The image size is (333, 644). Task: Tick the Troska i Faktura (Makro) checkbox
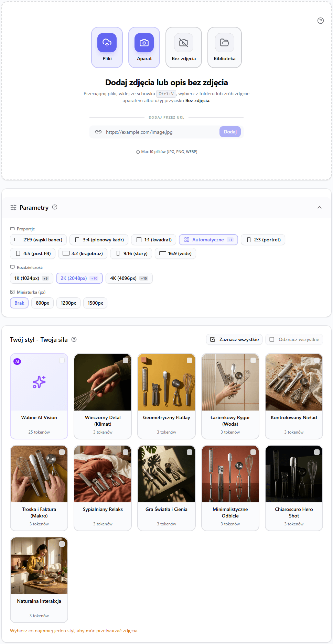pos(62,452)
